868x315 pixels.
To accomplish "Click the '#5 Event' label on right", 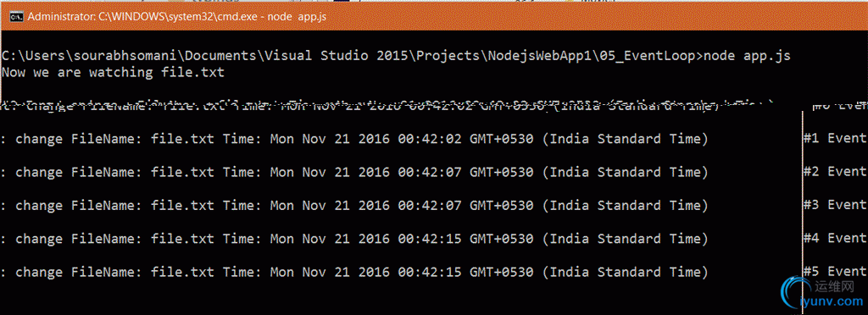I will tap(835, 271).
